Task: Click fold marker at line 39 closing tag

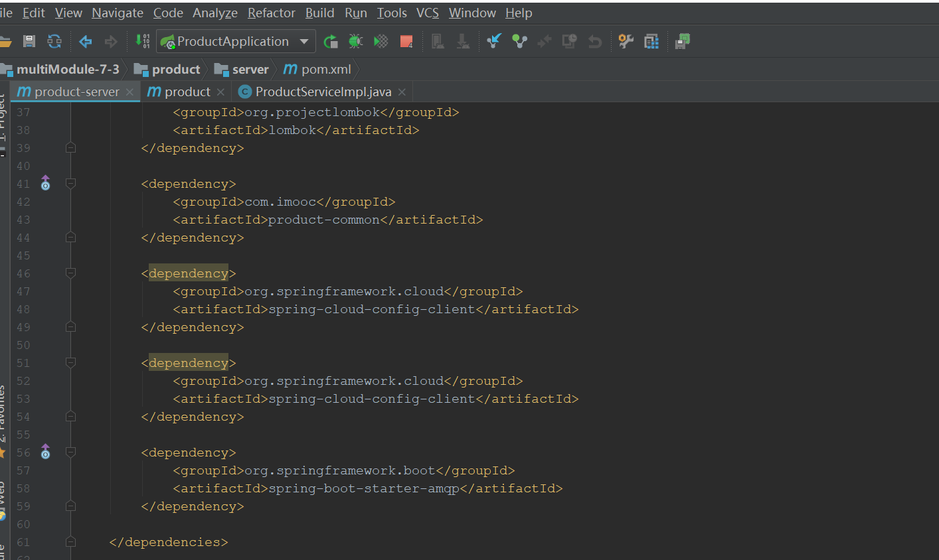Action: 70,147
